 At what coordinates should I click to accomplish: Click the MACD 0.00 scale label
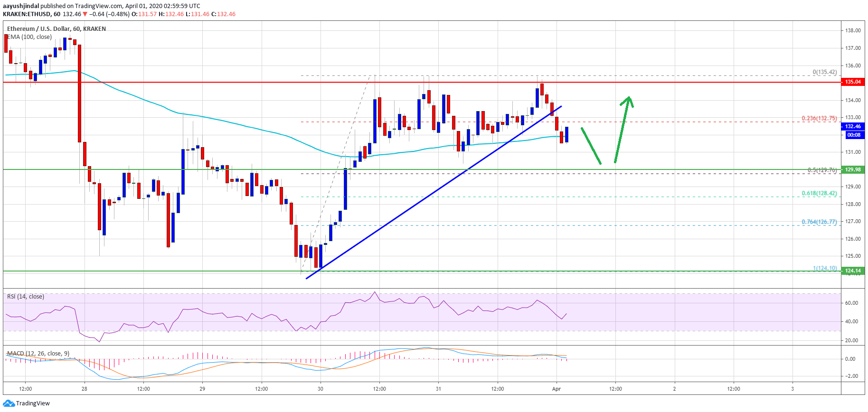click(x=850, y=359)
